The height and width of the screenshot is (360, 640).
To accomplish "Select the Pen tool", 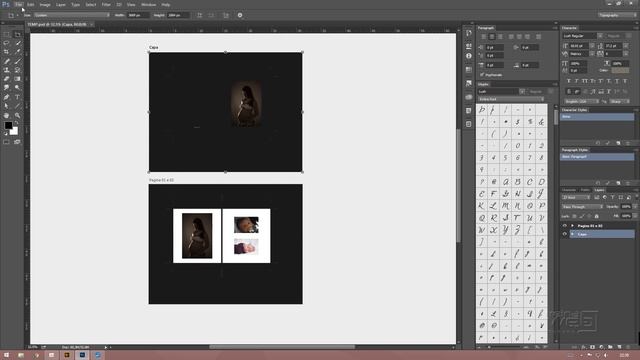I will click(7, 97).
